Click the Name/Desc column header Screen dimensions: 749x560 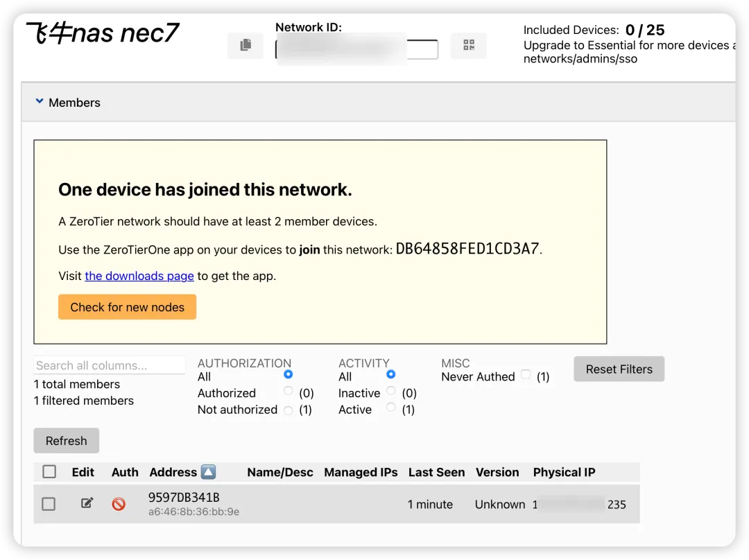(280, 472)
